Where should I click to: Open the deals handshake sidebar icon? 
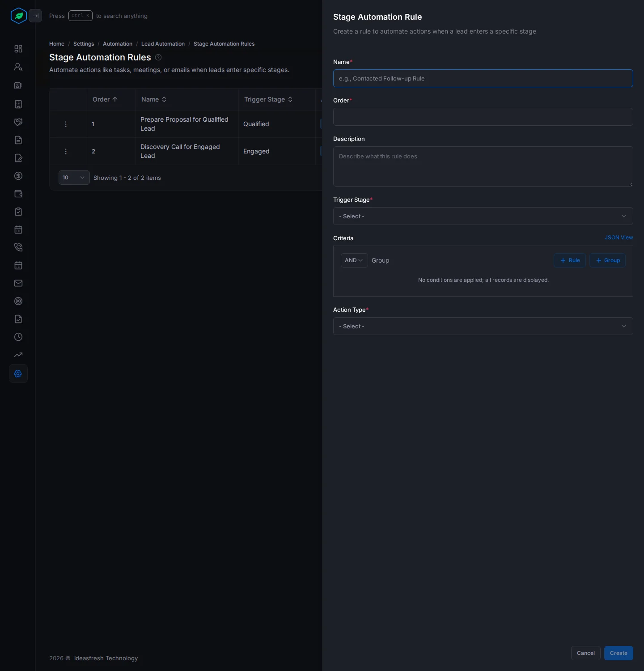pyautogui.click(x=18, y=122)
